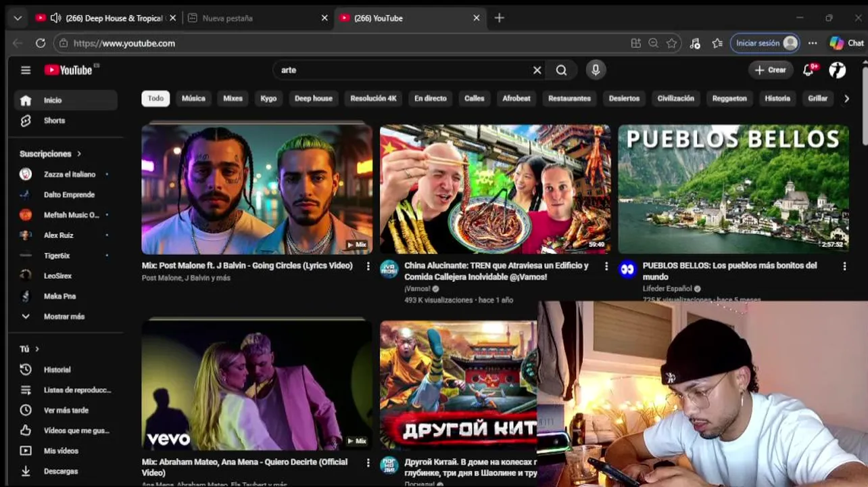Go back with the browser arrow

pos(18,43)
